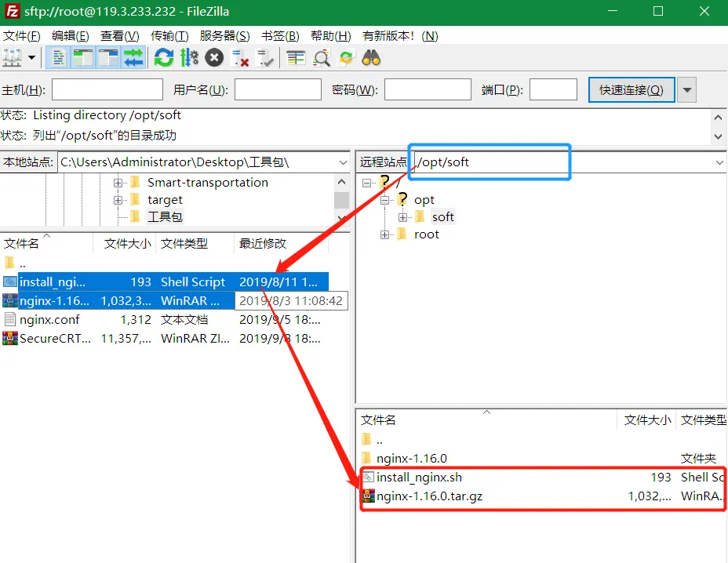
Task: Search remote files binoculars icon
Action: tap(371, 58)
